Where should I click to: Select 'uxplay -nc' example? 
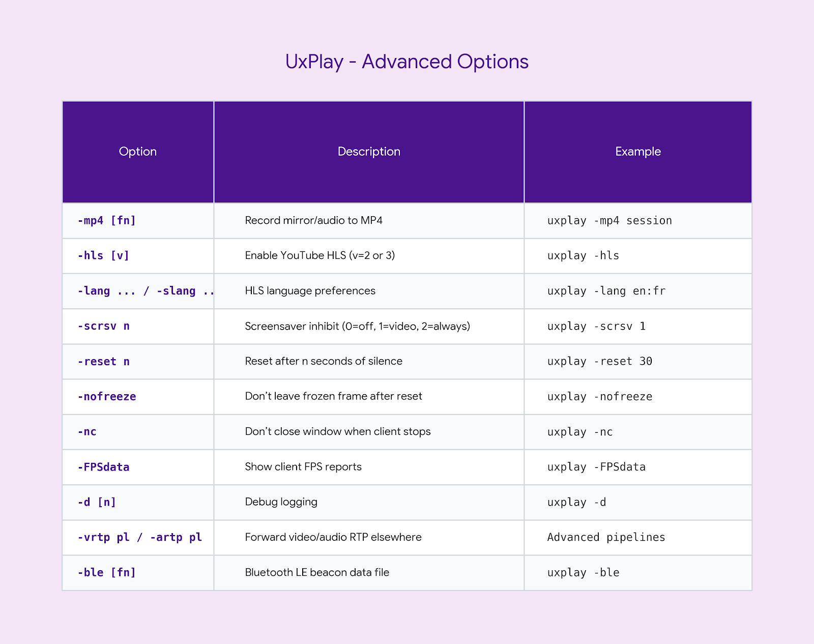(579, 432)
